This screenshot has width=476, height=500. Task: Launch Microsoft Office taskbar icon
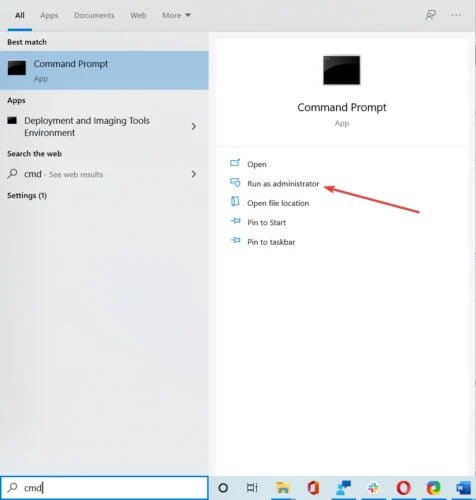click(x=313, y=488)
